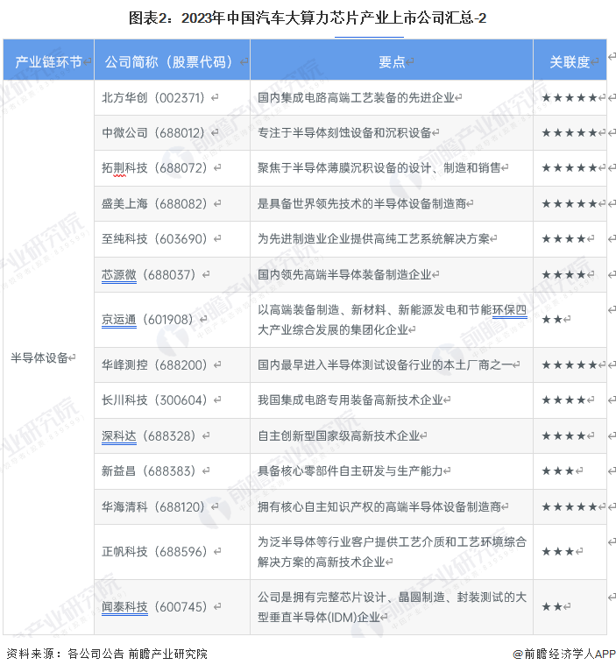Click the 正帆科技 description about 工艺介质和工艺环境
Image resolution: width=616 pixels, height=672 pixels.
(392, 552)
